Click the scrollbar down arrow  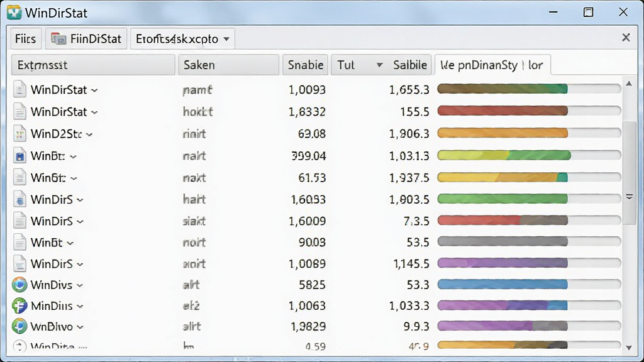[629, 348]
